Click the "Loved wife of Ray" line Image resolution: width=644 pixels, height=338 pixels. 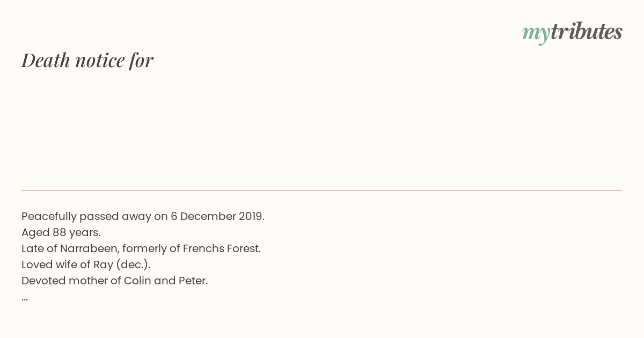tap(86, 264)
